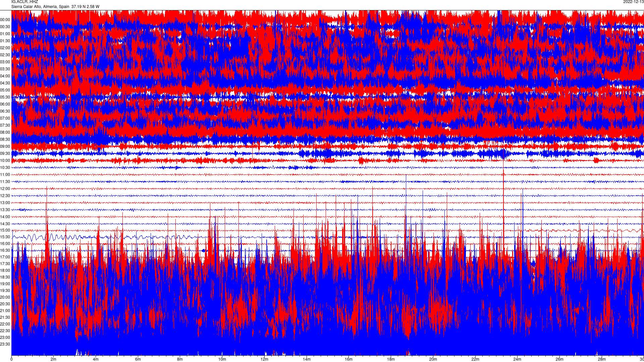The width and height of the screenshot is (644, 362).
Task: Select the 14:00 time row label
Action: tap(5, 217)
